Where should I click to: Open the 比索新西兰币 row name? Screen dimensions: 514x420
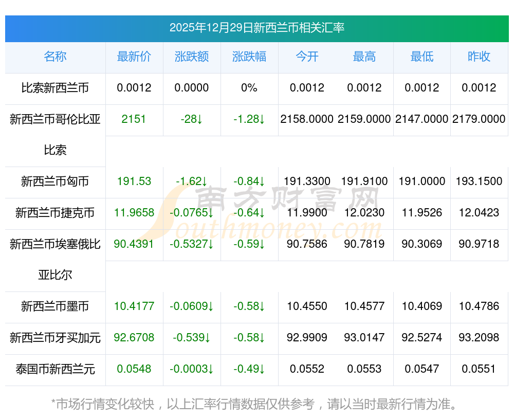click(x=55, y=88)
